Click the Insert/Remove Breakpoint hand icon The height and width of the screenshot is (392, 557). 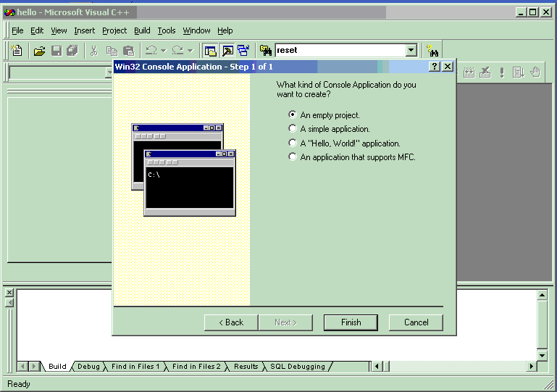pos(535,72)
